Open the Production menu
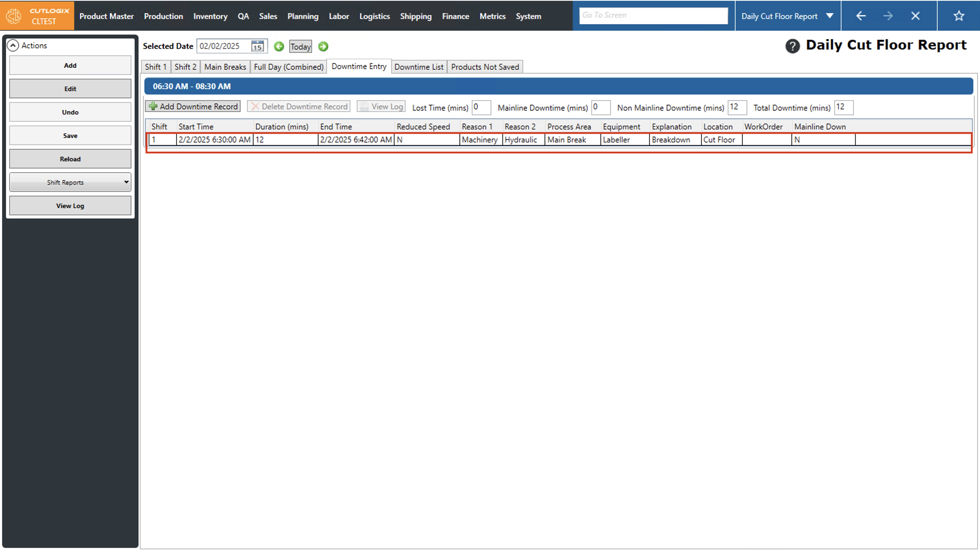The image size is (980, 550). coord(163,16)
